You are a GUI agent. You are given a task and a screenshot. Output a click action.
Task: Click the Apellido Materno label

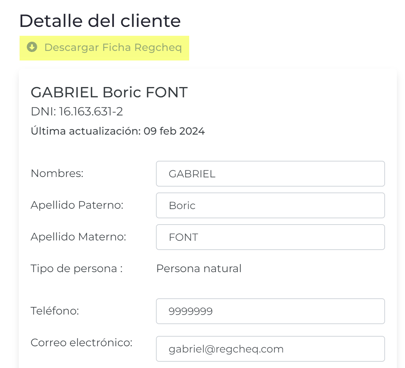pos(78,237)
